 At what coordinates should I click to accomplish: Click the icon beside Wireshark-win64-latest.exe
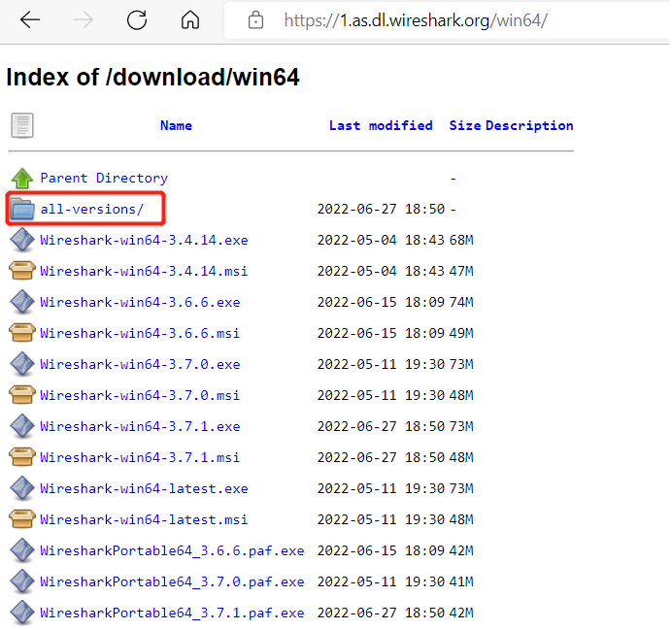(22, 488)
